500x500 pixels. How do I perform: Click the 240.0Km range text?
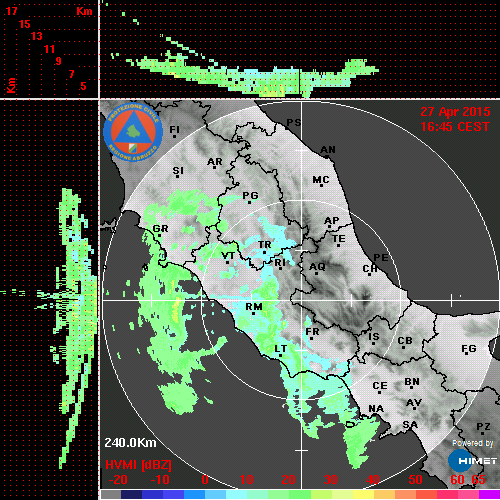pyautogui.click(x=130, y=443)
